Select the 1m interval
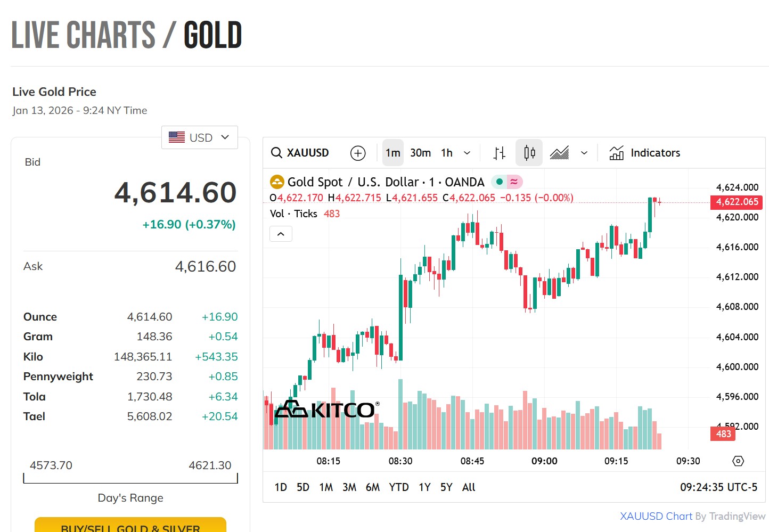 [393, 153]
